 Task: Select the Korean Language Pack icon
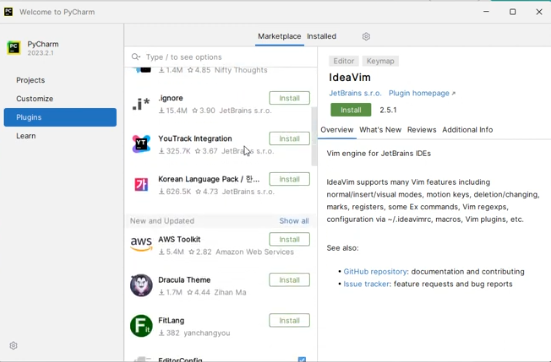pos(141,185)
